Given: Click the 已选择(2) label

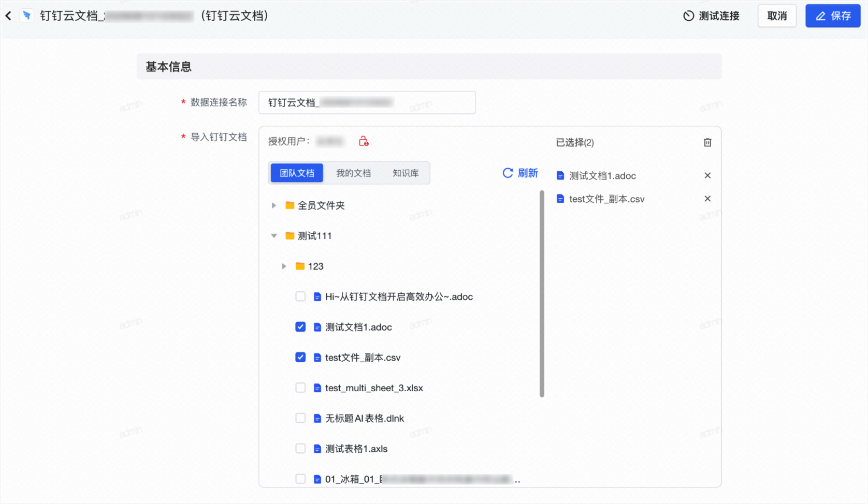Looking at the screenshot, I should pyautogui.click(x=575, y=142).
